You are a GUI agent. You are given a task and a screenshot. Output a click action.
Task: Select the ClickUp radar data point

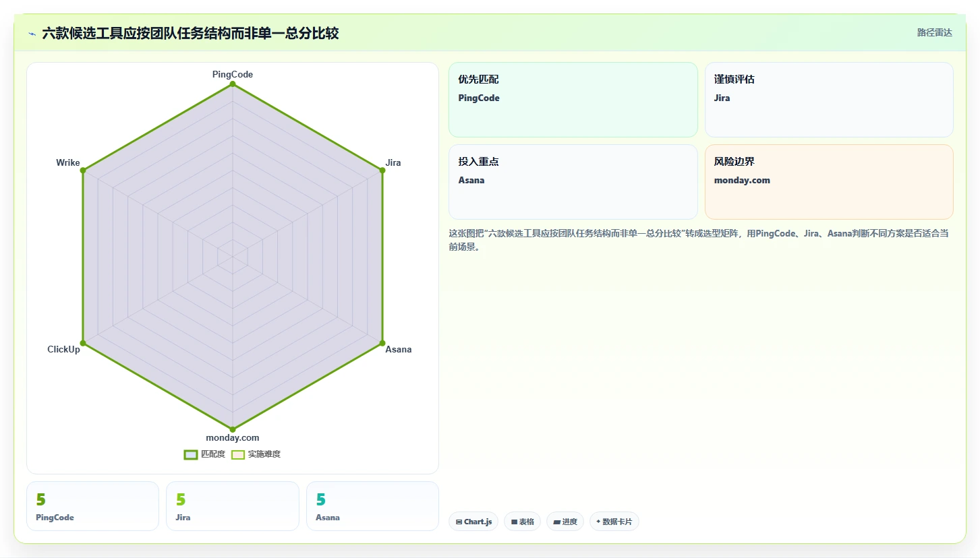pyautogui.click(x=83, y=343)
